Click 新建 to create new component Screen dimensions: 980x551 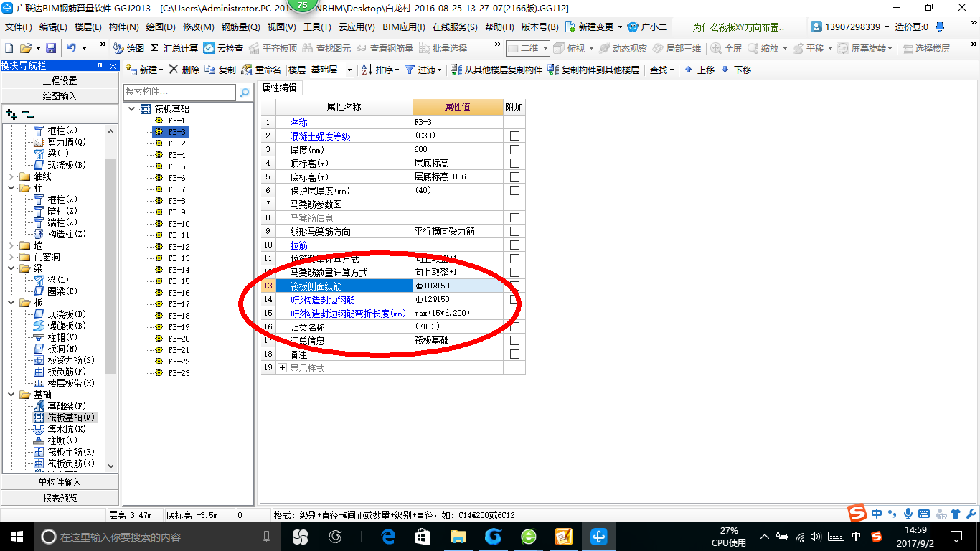click(x=144, y=70)
